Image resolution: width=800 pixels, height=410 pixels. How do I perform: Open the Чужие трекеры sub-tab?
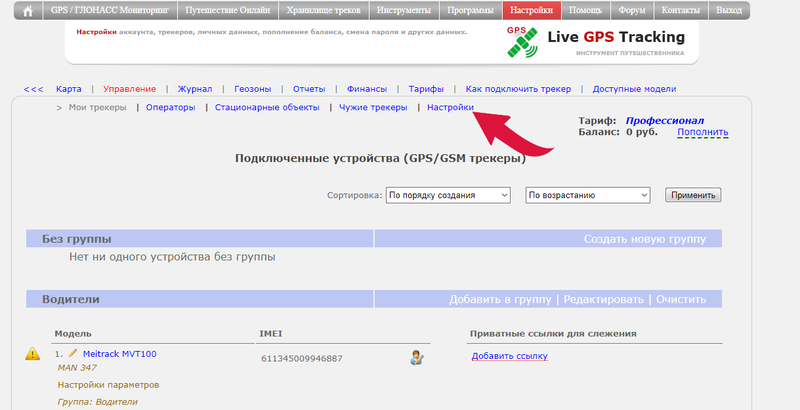point(373,107)
